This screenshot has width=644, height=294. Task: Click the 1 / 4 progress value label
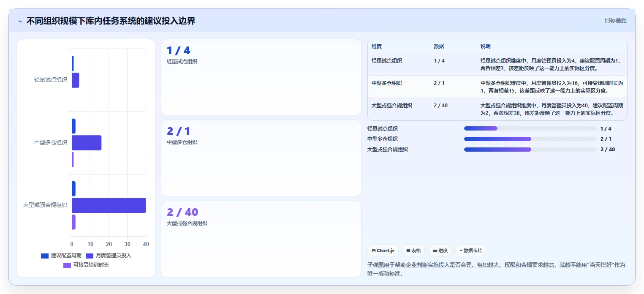(606, 129)
